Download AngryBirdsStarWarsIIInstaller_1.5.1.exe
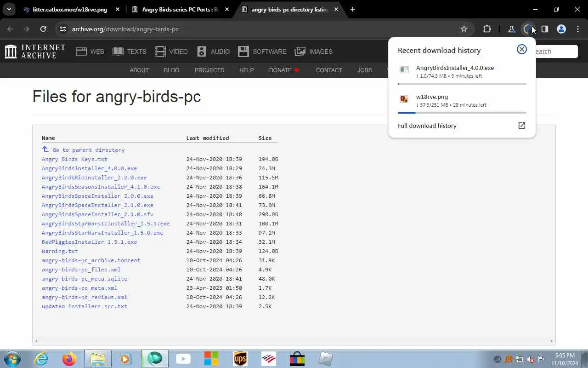The height and width of the screenshot is (368, 588). coord(106,224)
